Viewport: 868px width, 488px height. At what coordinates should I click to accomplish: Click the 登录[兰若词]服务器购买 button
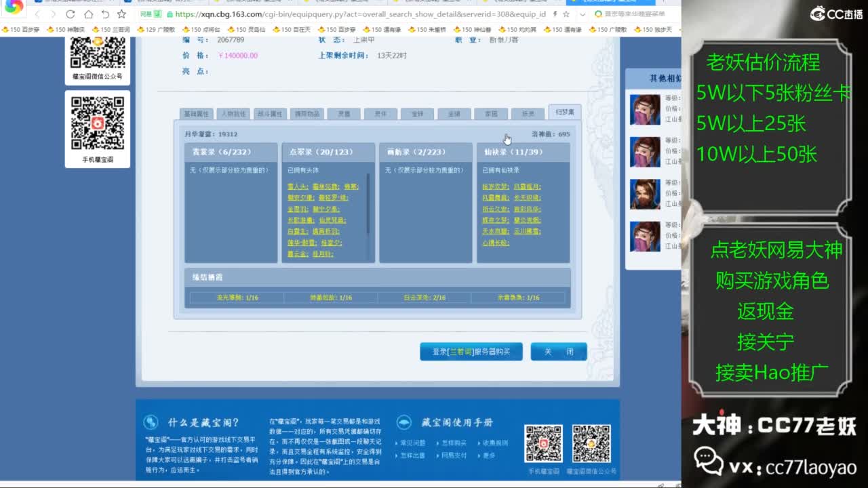click(471, 352)
